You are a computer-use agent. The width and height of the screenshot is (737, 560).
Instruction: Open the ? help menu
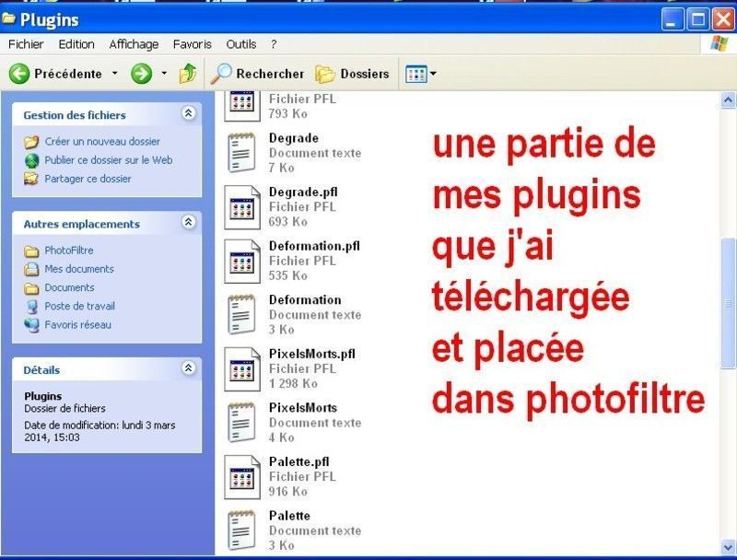click(x=274, y=44)
